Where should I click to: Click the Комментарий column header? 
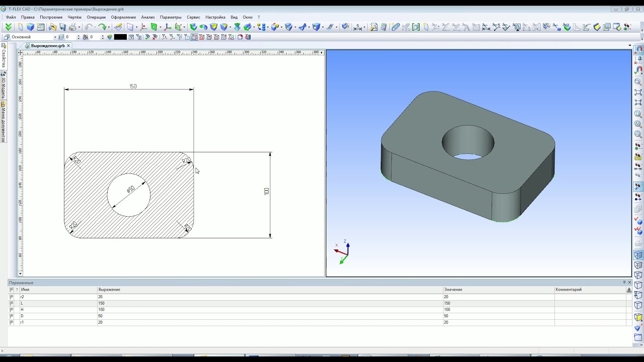point(590,290)
